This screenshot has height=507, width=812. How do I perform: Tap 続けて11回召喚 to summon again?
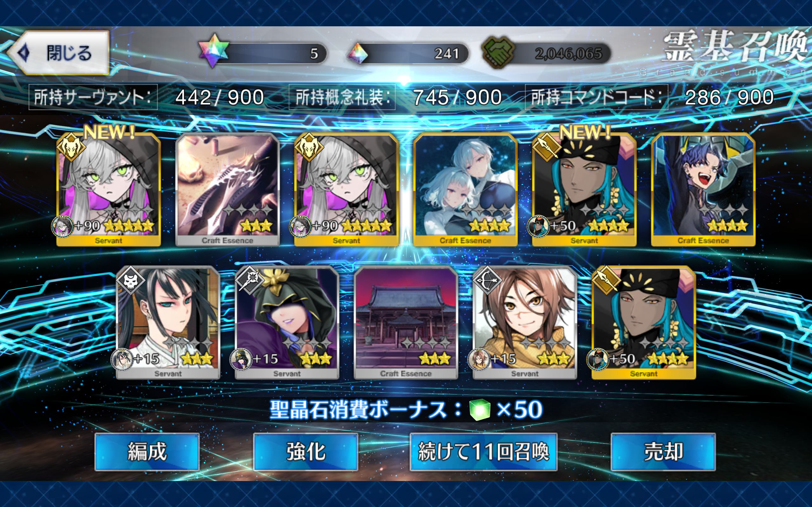click(x=483, y=452)
